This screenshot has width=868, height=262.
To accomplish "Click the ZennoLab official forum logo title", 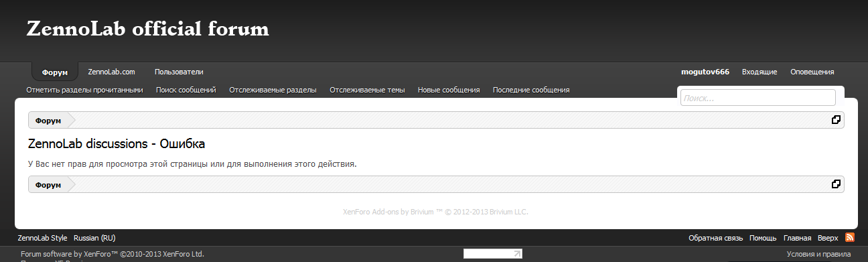I will click(147, 29).
